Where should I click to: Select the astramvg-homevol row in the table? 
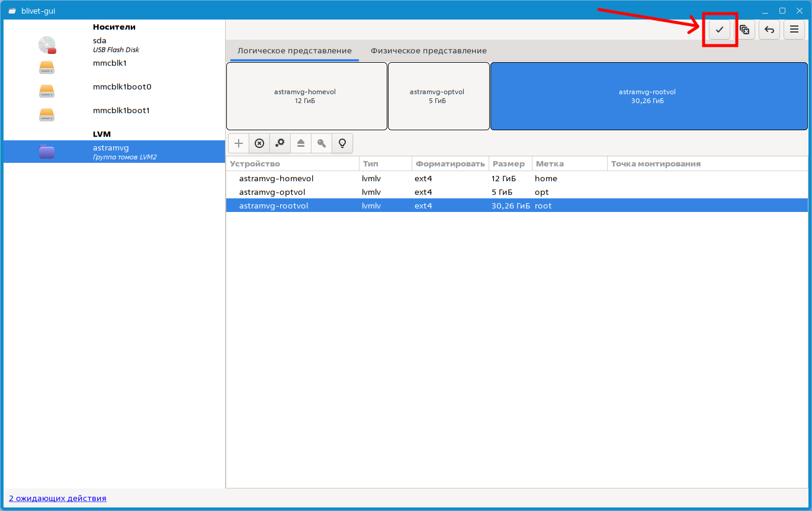click(276, 178)
